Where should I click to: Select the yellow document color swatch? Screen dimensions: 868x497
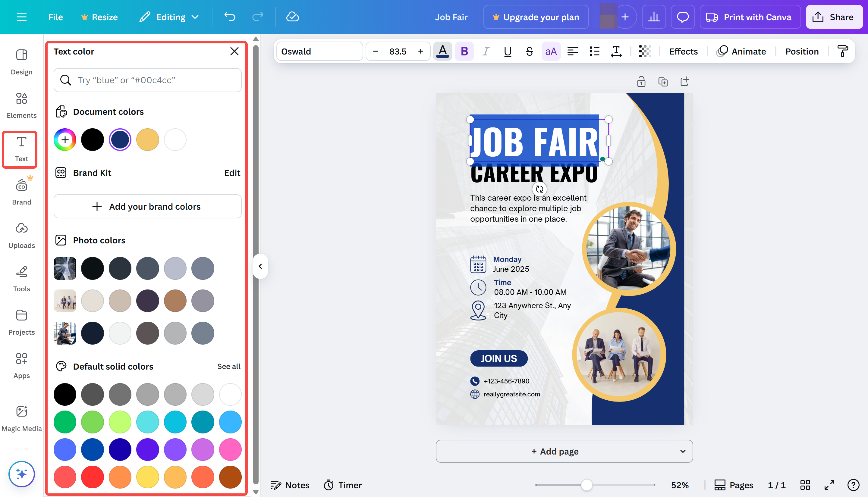(147, 139)
